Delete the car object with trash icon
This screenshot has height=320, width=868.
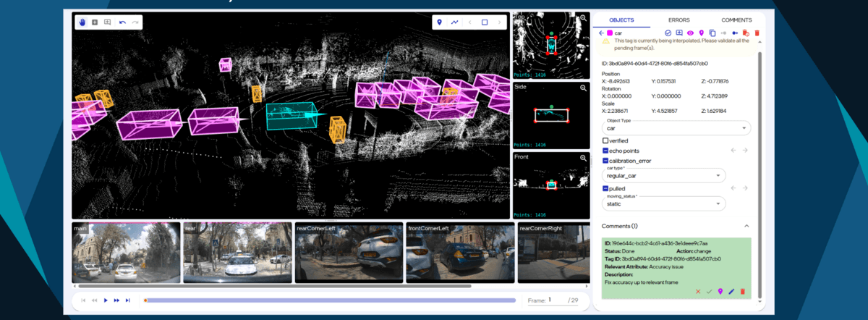[757, 33]
